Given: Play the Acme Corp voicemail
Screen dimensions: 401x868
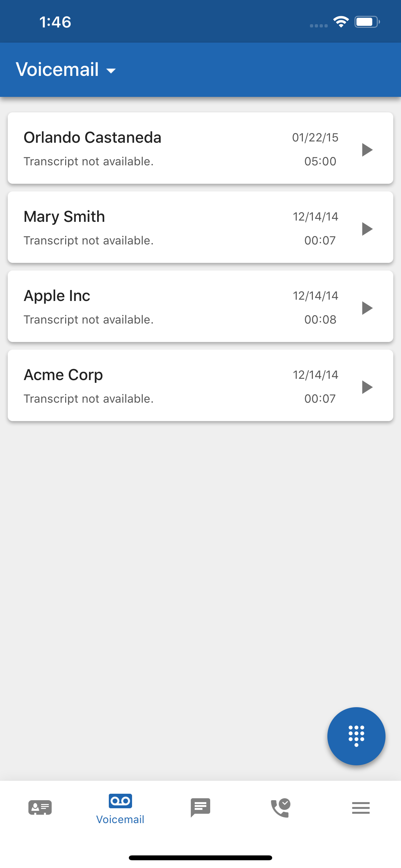Looking at the screenshot, I should click(367, 387).
